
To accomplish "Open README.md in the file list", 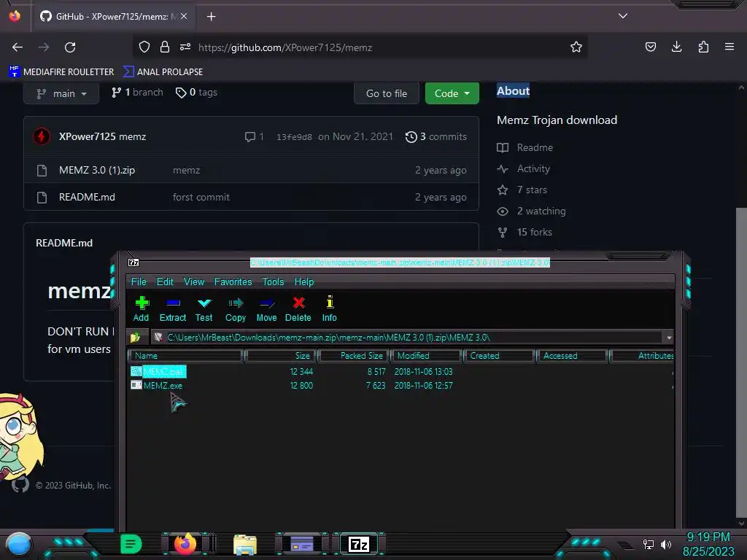I will [87, 197].
